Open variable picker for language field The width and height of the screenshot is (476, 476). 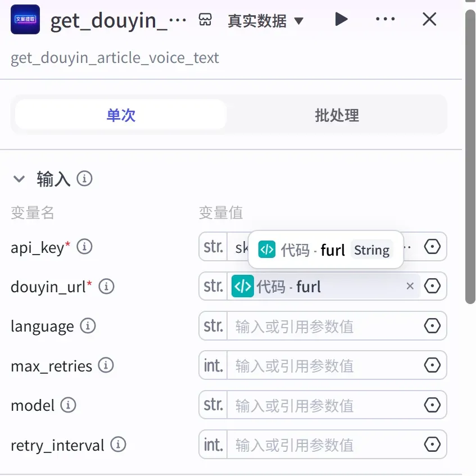432,326
